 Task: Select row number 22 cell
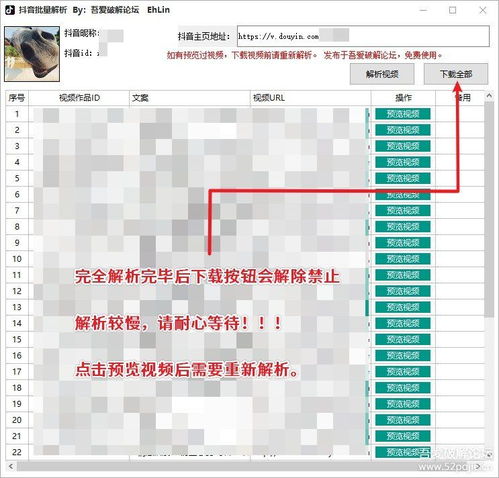[x=17, y=452]
